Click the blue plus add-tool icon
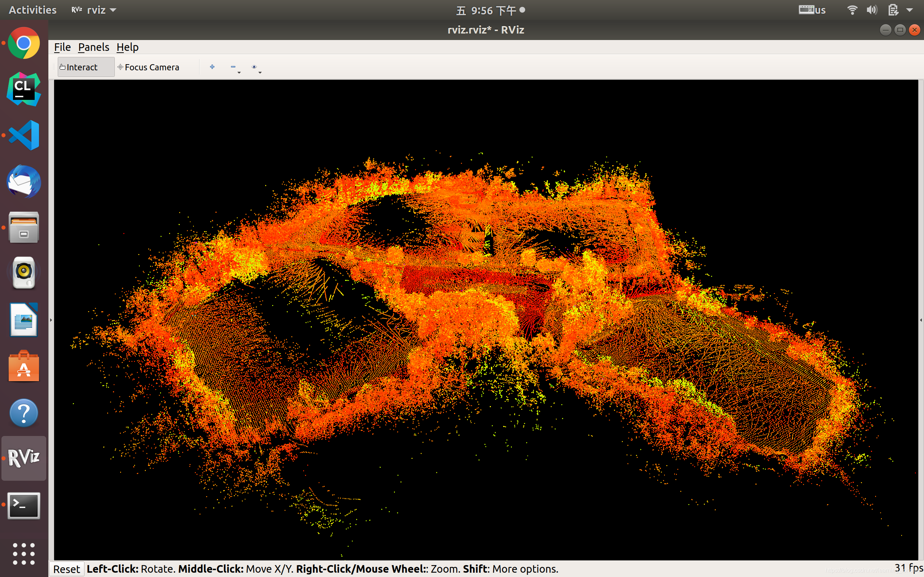Image resolution: width=924 pixels, height=577 pixels. tap(212, 67)
